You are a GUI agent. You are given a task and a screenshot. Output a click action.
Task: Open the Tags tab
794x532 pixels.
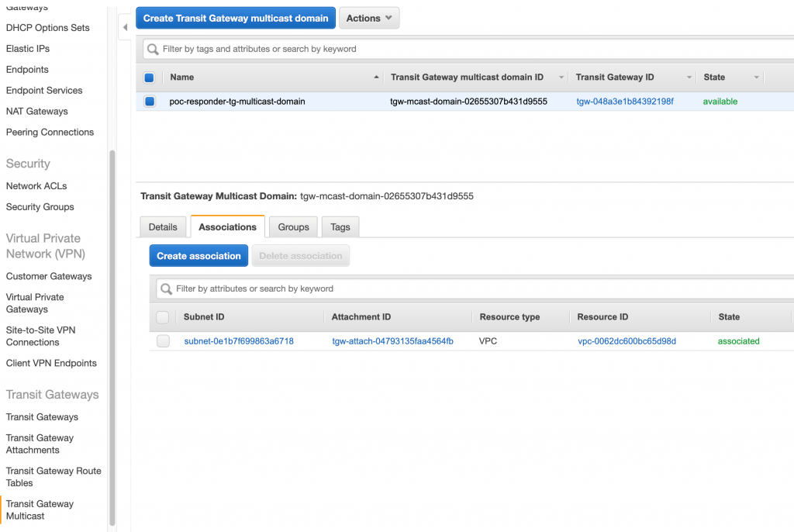coord(340,227)
